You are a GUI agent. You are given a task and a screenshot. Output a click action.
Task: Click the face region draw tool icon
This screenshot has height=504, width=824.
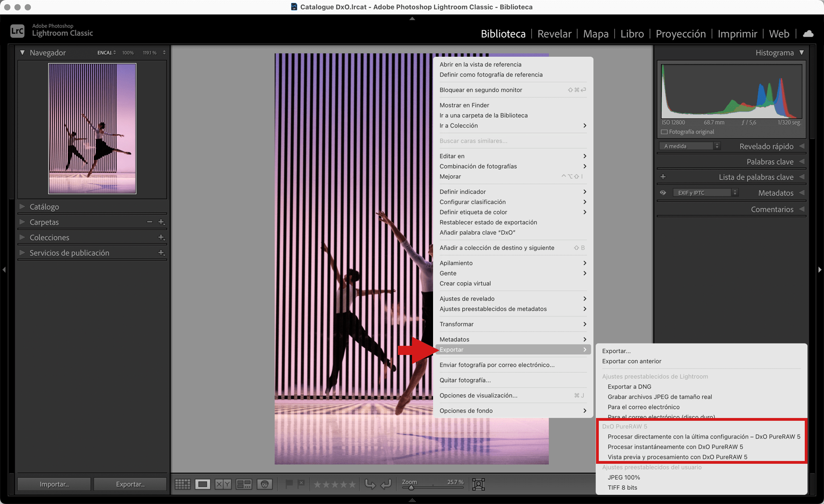[478, 484]
